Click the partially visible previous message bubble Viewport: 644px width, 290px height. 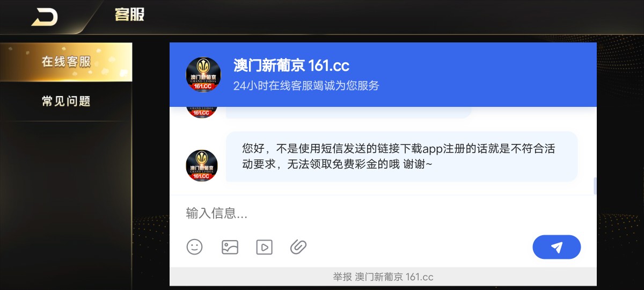(348, 113)
